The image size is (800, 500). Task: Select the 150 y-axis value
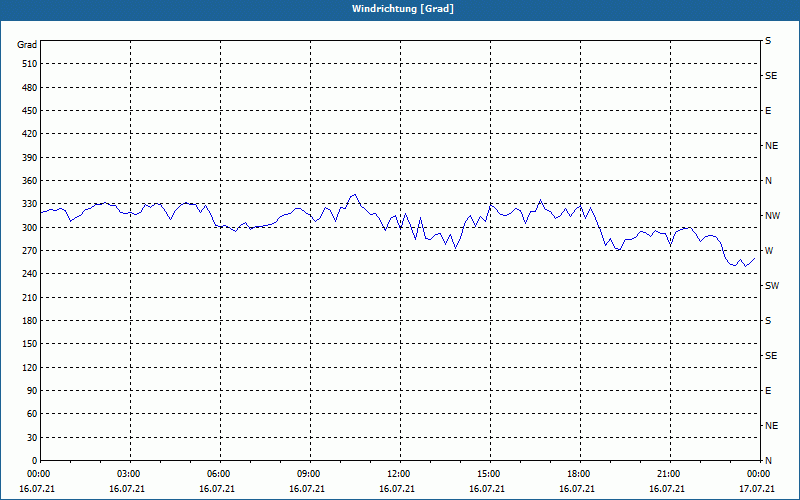pos(30,344)
